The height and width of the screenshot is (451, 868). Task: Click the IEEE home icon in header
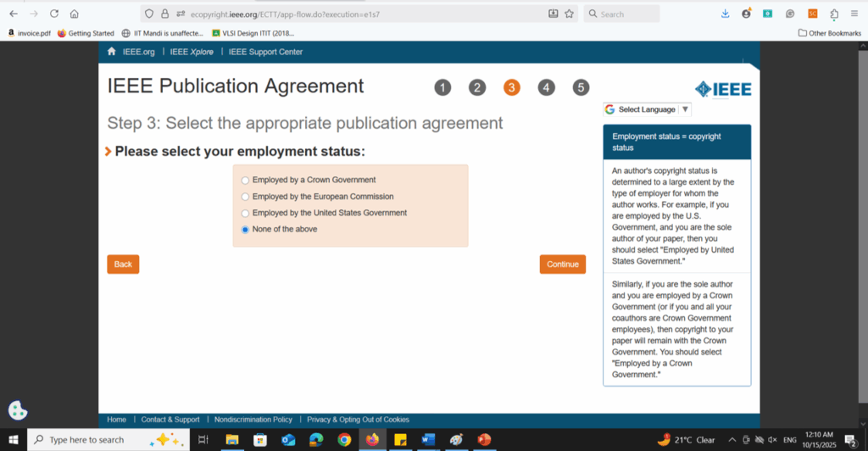pyautogui.click(x=111, y=52)
